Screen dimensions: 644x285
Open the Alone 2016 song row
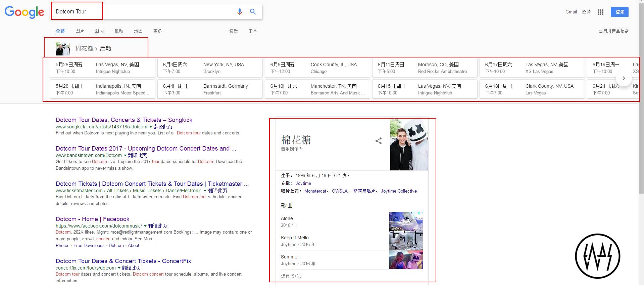tap(352, 221)
